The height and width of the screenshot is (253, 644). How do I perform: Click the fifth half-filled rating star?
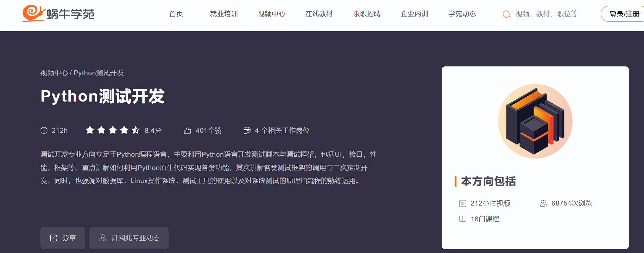point(136,130)
